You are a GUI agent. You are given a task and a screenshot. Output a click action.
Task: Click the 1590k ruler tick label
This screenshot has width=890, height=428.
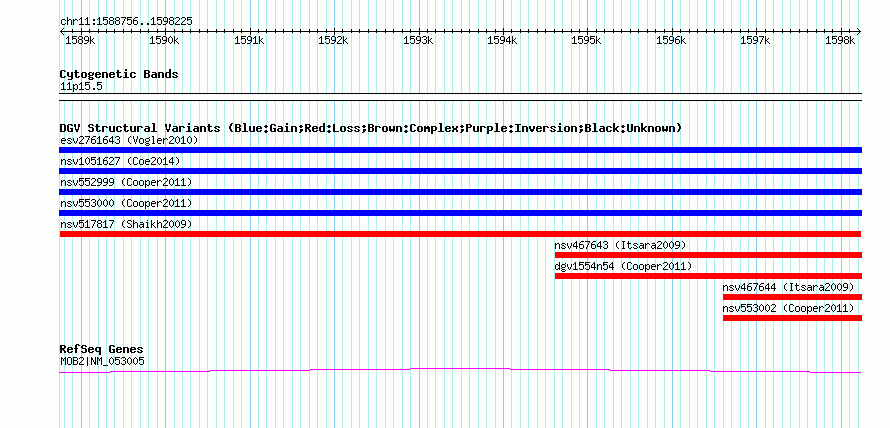[164, 40]
